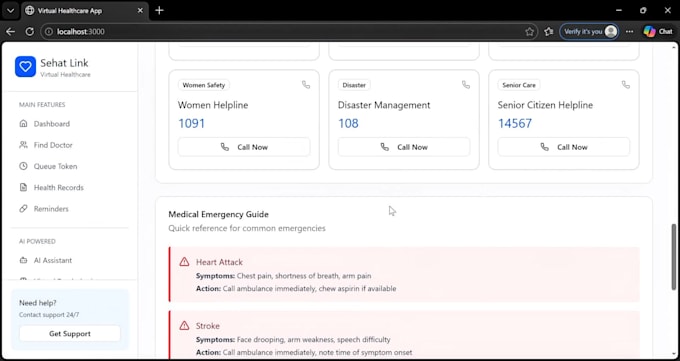Open browser favorites list icon
The height and width of the screenshot is (361, 680).
click(549, 32)
